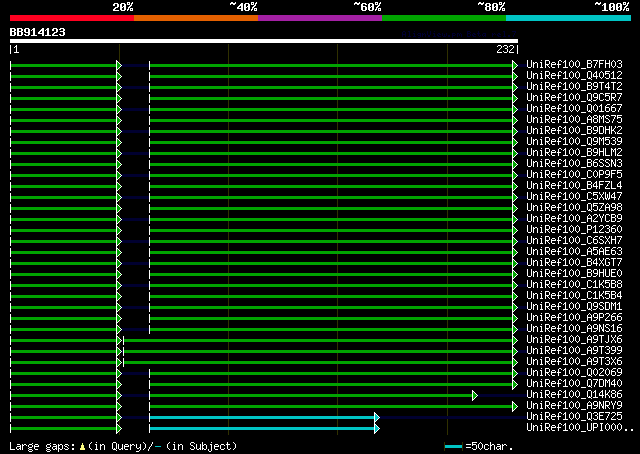Click the query name BB914123
Screen dimensions: 640x454
tap(38, 32)
